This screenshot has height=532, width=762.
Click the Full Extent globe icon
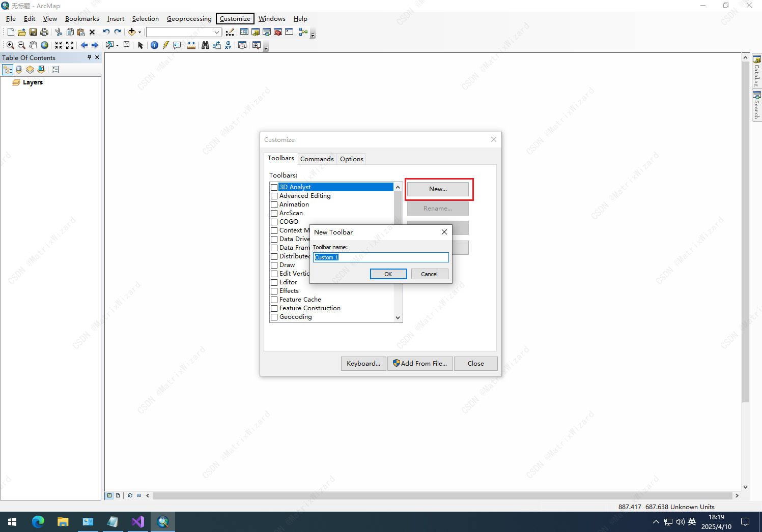[44, 45]
